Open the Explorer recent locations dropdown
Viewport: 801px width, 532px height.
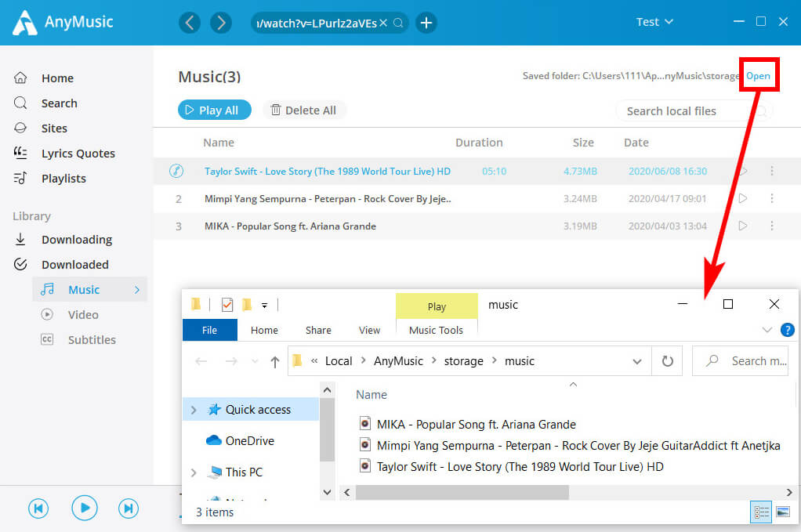click(255, 361)
